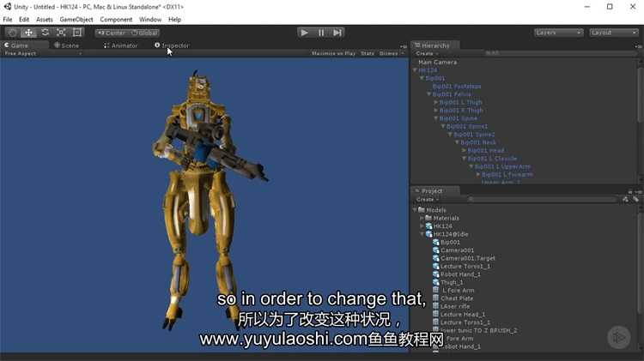Open the Layout dropdown
644x361 pixels.
point(614,33)
